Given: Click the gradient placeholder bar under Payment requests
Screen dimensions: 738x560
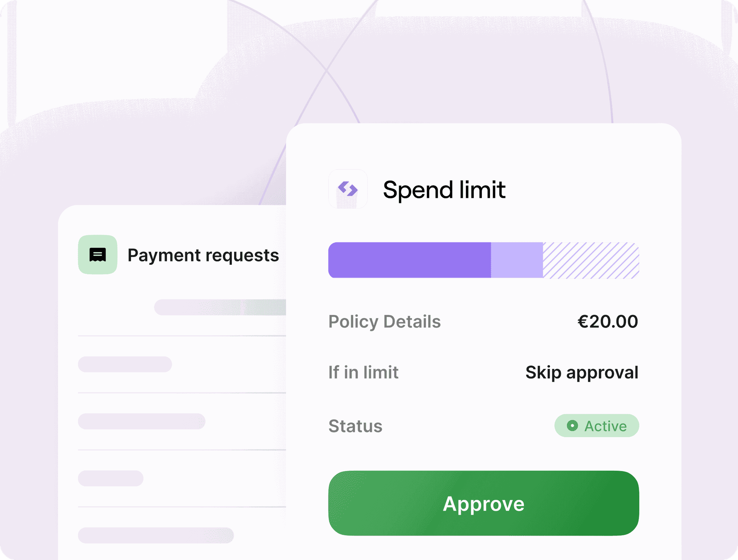Looking at the screenshot, I should pyautogui.click(x=220, y=307).
